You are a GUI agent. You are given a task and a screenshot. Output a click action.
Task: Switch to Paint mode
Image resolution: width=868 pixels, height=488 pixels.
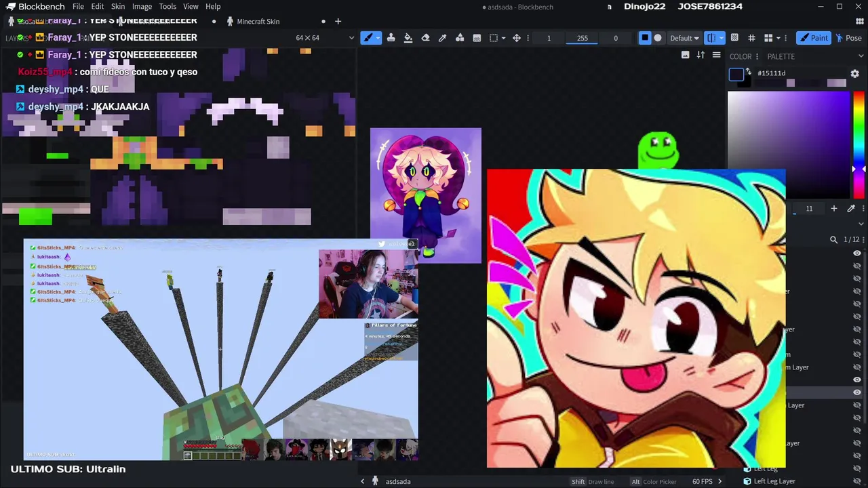coord(813,38)
